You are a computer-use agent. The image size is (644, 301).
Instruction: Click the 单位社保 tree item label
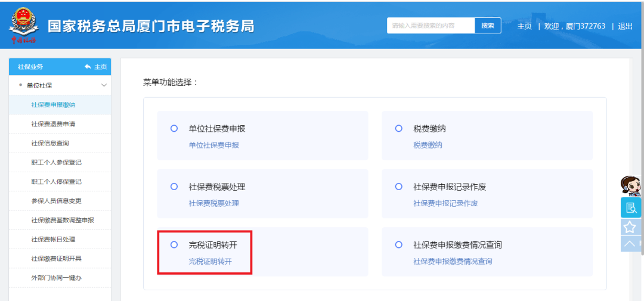click(x=39, y=85)
